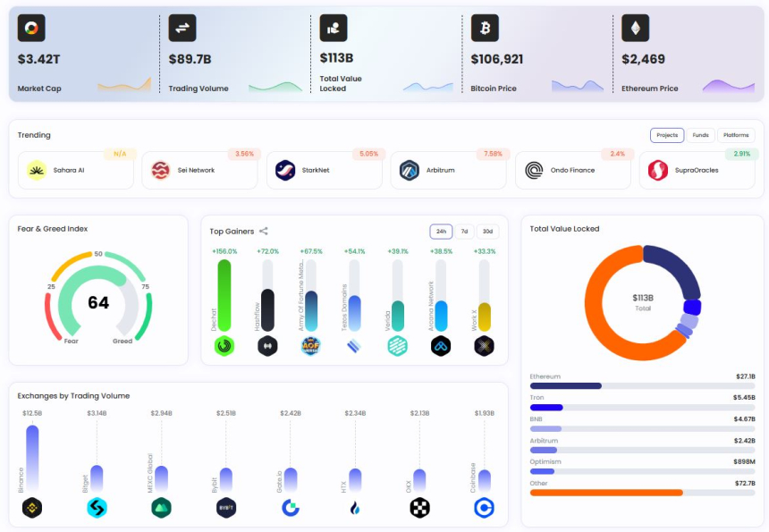Select the 24h gainers period
769x532 pixels.
click(441, 232)
